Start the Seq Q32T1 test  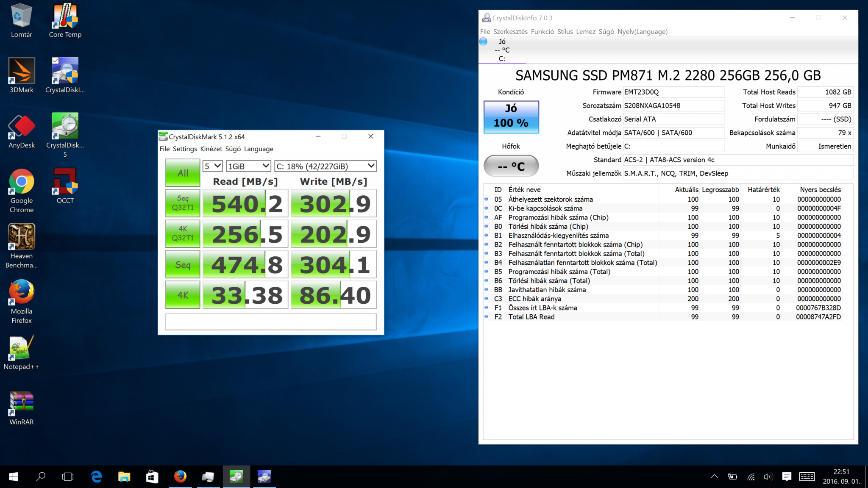tap(182, 203)
